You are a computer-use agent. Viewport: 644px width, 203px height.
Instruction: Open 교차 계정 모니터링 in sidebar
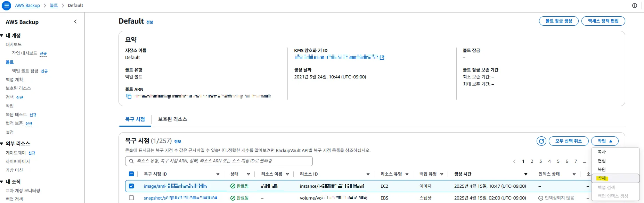23,191
